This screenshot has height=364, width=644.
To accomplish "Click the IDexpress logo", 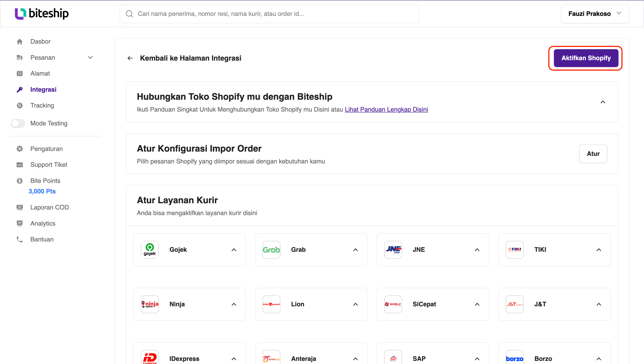I will [x=150, y=358].
